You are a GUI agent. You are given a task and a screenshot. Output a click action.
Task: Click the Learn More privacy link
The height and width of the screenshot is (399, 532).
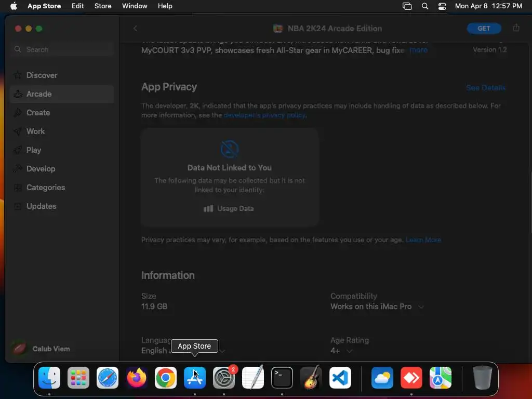(423, 240)
